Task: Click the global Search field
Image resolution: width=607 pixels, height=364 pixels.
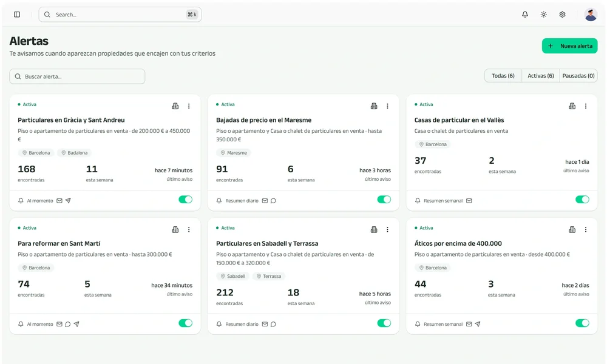Action: click(x=120, y=15)
